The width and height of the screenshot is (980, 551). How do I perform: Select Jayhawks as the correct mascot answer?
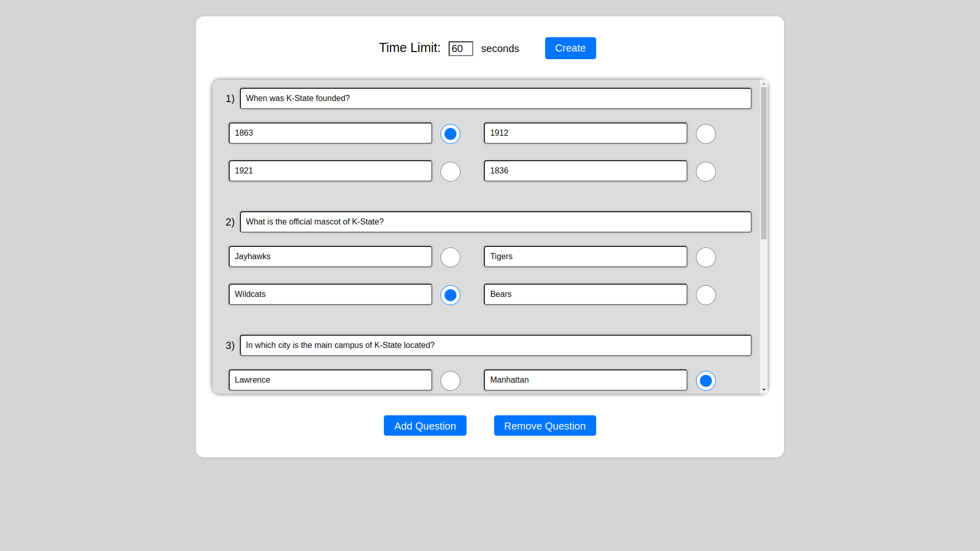pyautogui.click(x=450, y=258)
